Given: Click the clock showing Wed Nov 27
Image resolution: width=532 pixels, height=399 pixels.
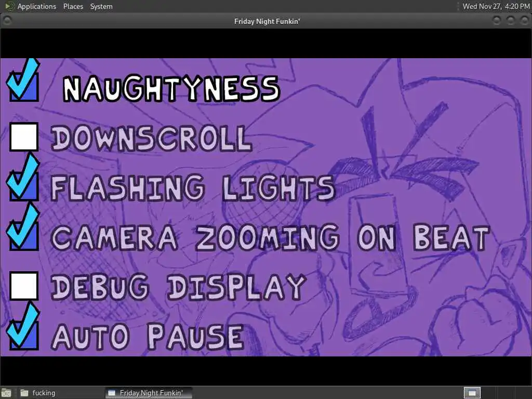Looking at the screenshot, I should (x=496, y=6).
